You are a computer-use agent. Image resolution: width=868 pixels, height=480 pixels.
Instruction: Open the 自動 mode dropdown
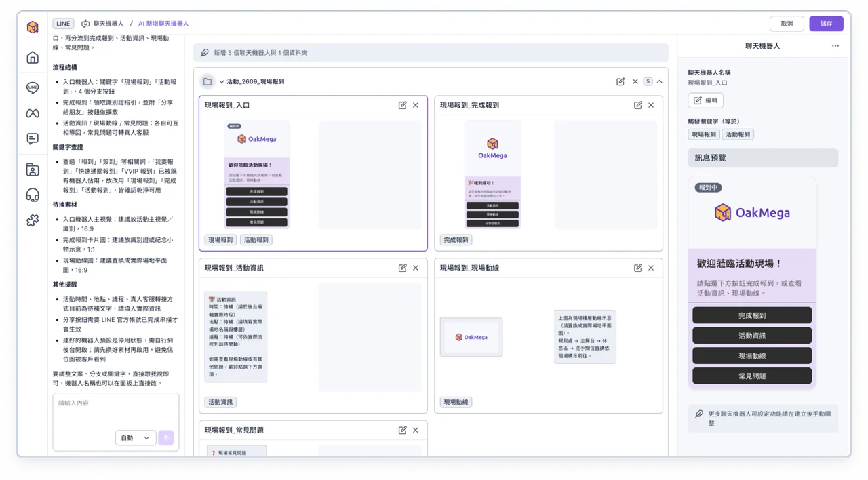coord(136,438)
